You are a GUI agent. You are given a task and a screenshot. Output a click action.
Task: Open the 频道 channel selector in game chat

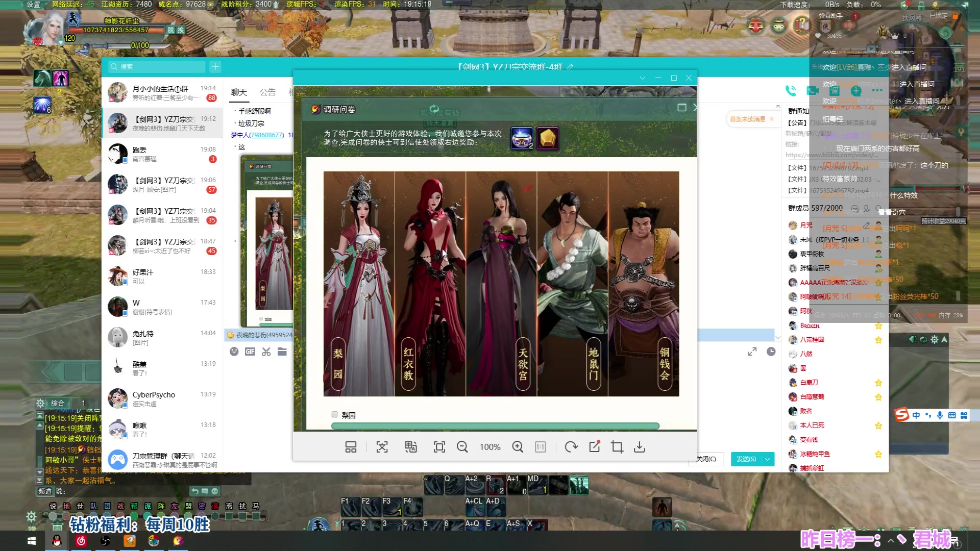[45, 491]
